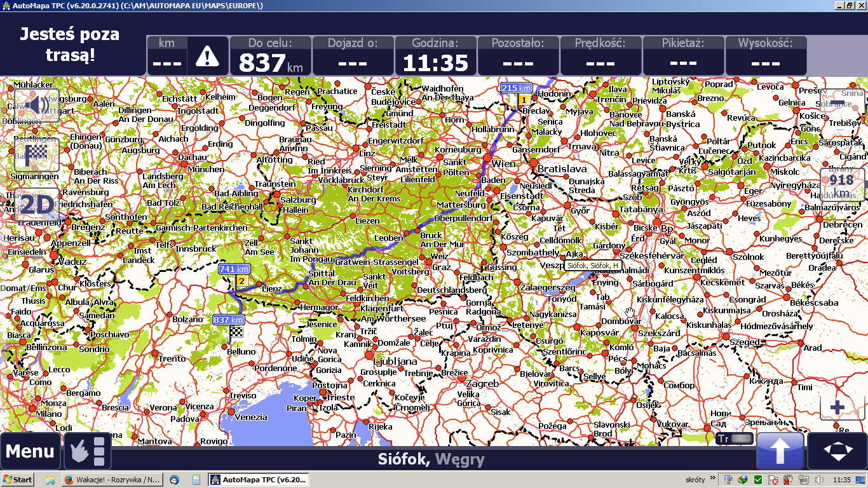Select waypoint flag 1 on the map
This screenshot has width=868, height=488.
click(x=523, y=100)
